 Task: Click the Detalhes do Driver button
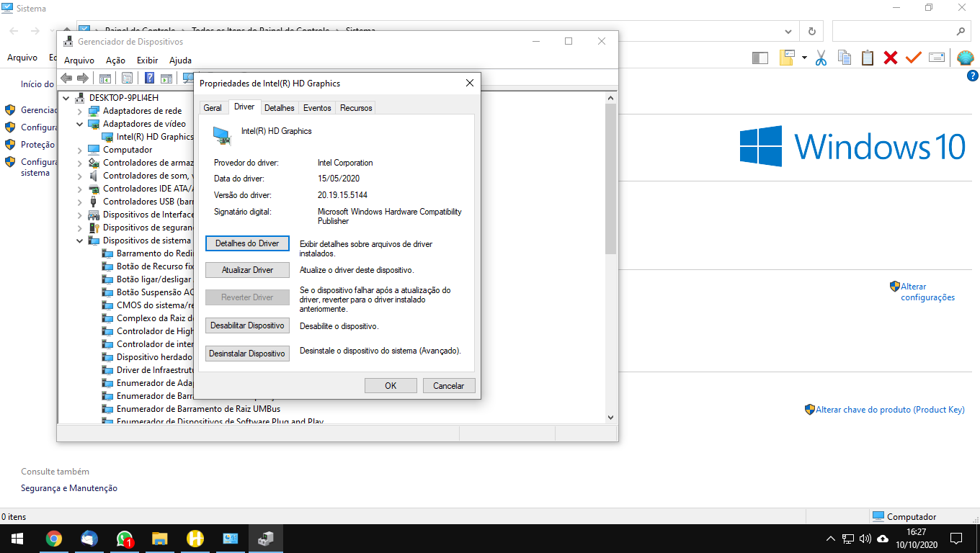click(x=247, y=243)
